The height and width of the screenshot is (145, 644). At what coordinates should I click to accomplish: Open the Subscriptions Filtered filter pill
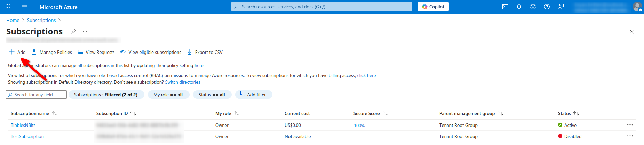coord(106,95)
